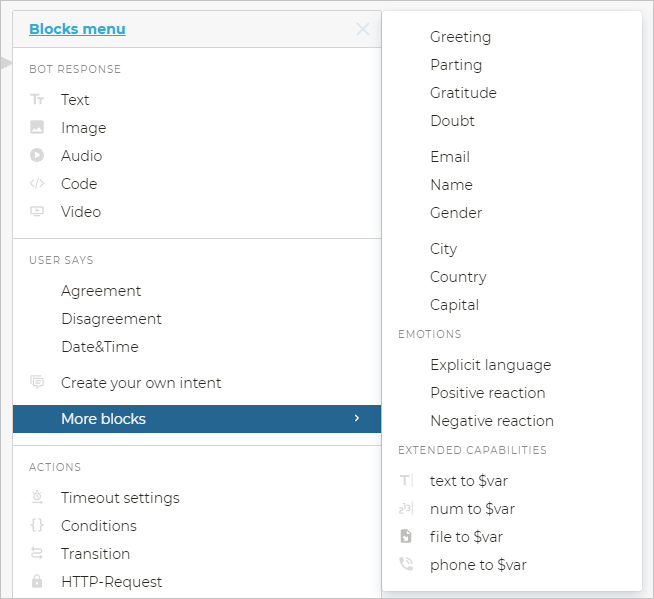Choose the Greeting block
Viewport: 654px width, 599px height.
pos(460,37)
